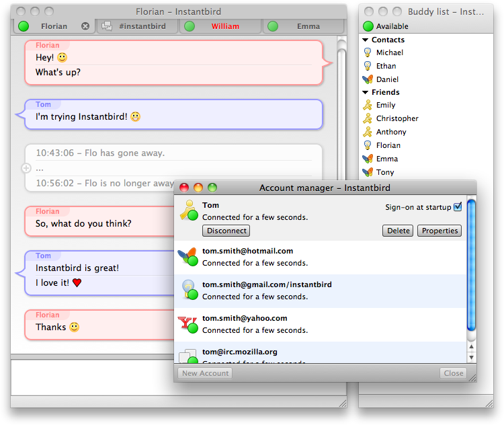Select the tom.smith@hotmail.com account

[x=320, y=258]
